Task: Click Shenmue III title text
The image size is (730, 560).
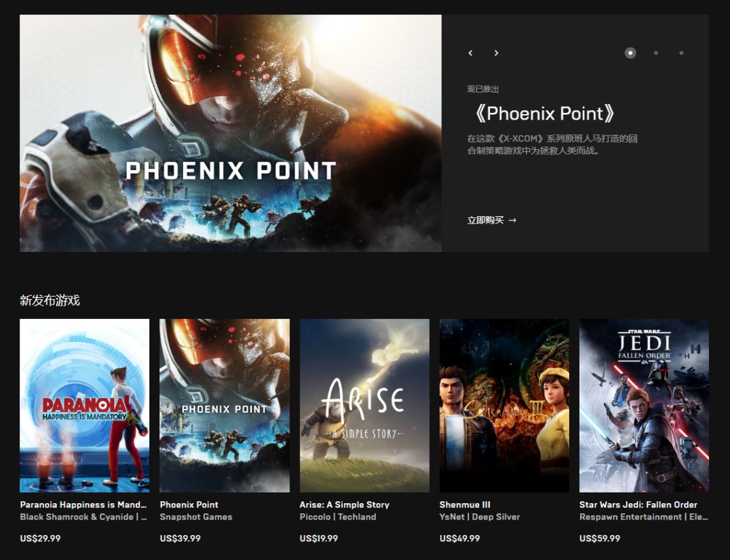Action: [x=464, y=505]
